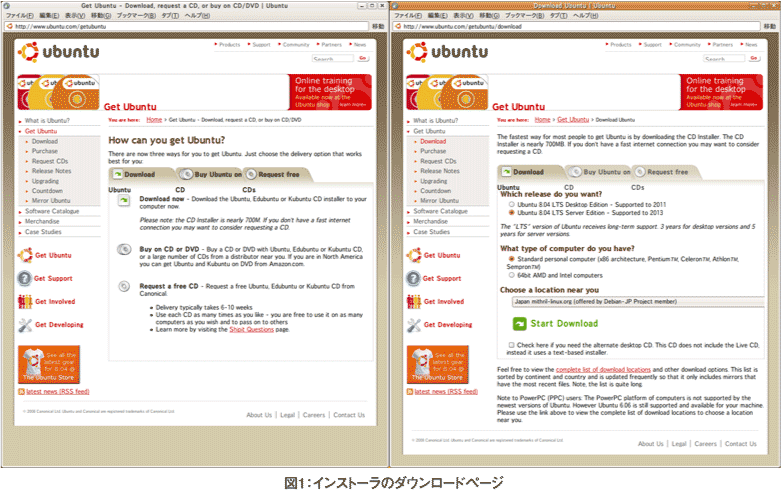The image size is (781, 495).
Task: Open Case Studies link in right window
Action: pos(431,232)
